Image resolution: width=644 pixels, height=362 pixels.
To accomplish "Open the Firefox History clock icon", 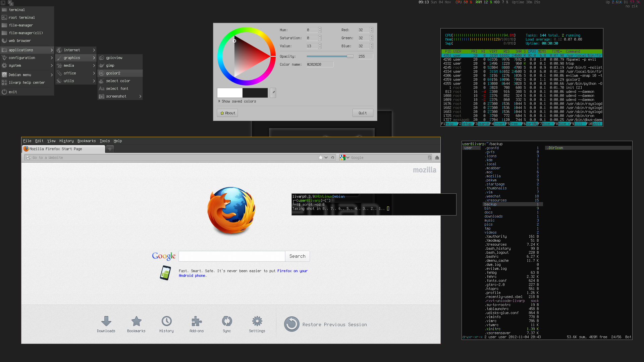I will (166, 321).
